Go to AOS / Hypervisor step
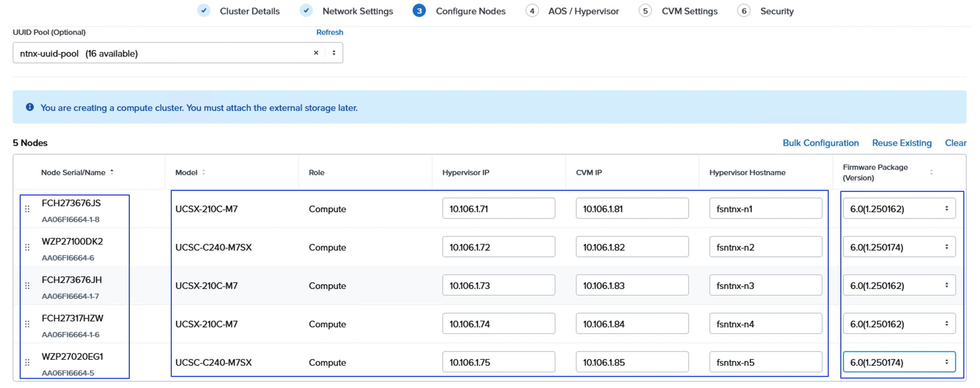Screen dimensions: 980x388 583,11
